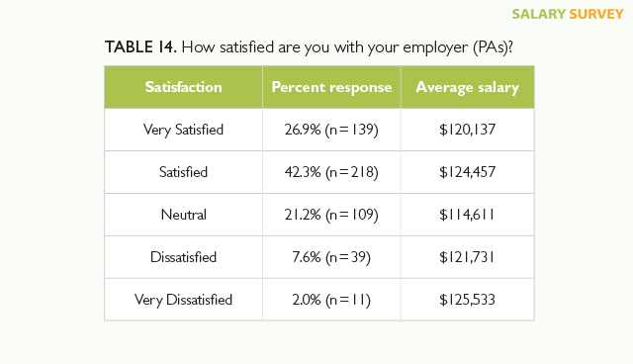Click the Dissatisfied row label
The image size is (633, 364).
tap(183, 257)
